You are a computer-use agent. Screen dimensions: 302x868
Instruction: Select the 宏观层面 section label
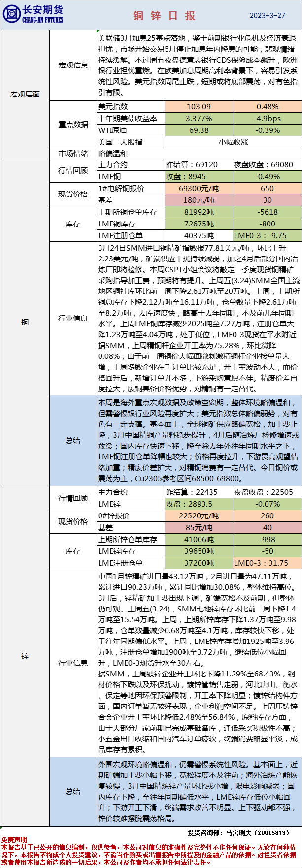[x=25, y=94]
